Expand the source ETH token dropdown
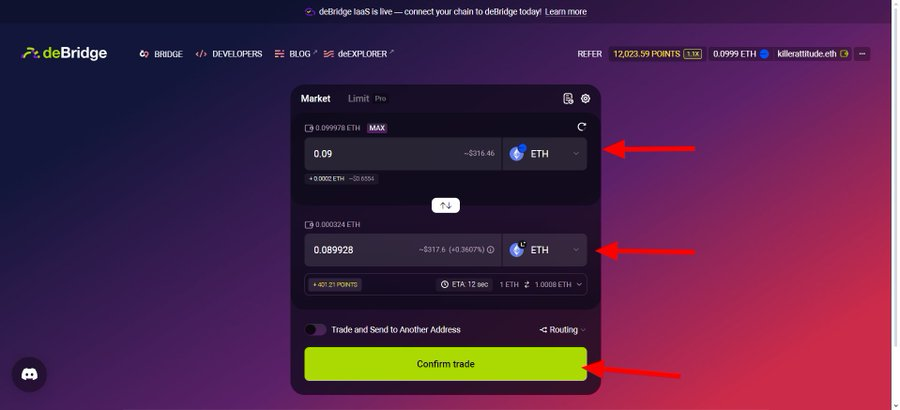Screen dimensions: 900x410 [x=545, y=154]
